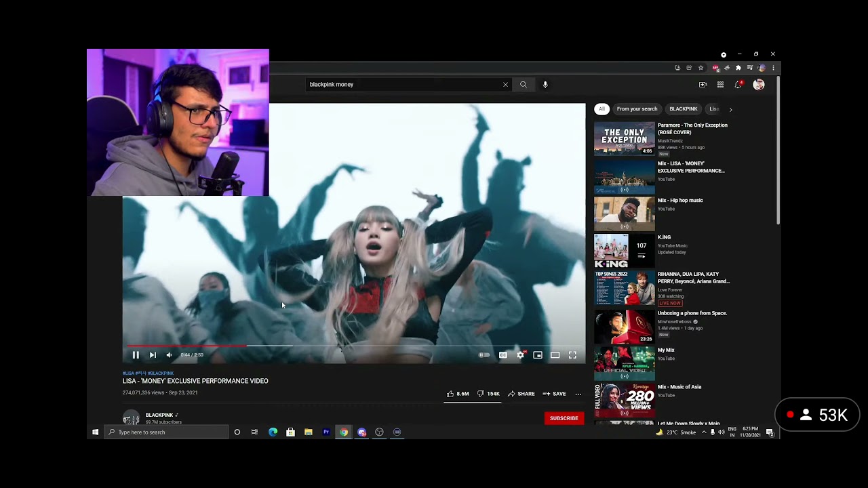This screenshot has width=868, height=488.
Task: Open the BLACKPINK channel avatar
Action: pos(131,418)
